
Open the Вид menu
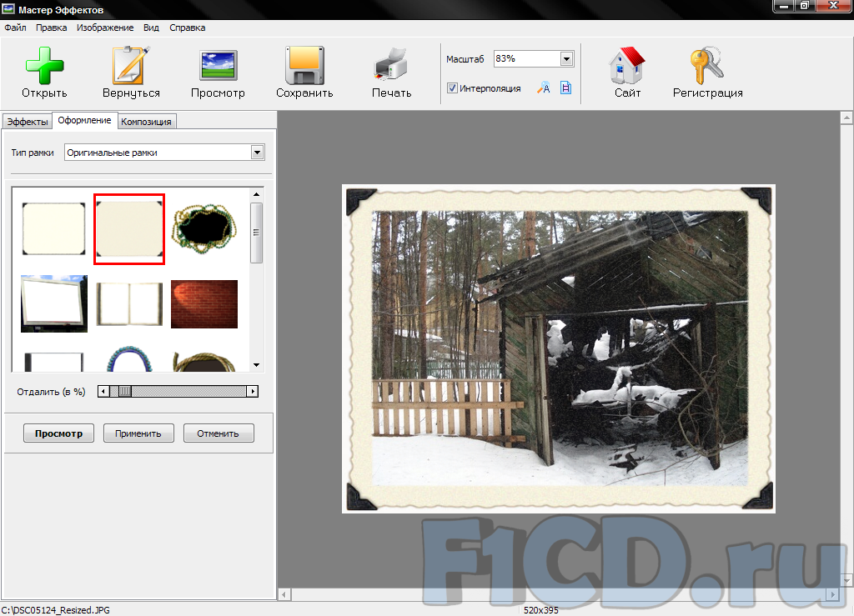click(x=152, y=28)
